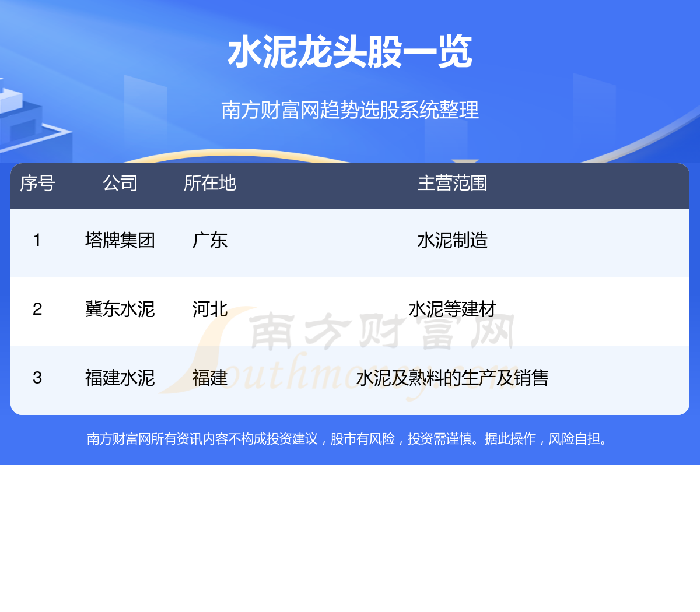This screenshot has width=700, height=612.
Task: Click location cell 河北
Action: pos(210,309)
